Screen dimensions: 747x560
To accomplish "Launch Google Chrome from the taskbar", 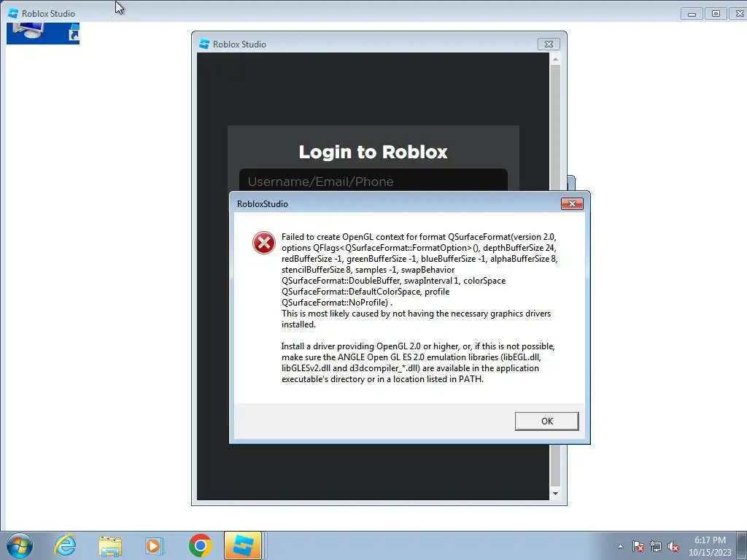I will tap(200, 545).
